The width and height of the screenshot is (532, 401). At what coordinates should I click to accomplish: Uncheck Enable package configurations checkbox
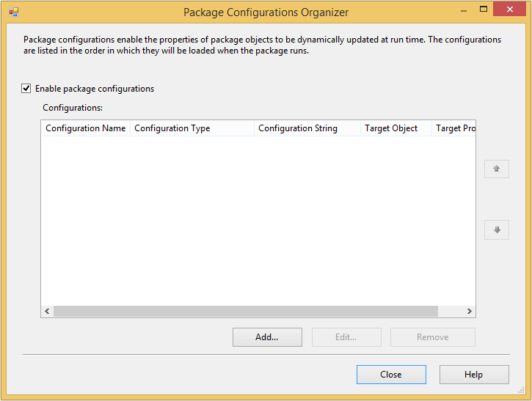click(26, 89)
